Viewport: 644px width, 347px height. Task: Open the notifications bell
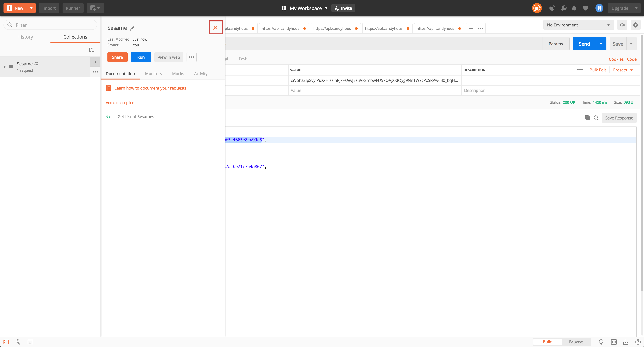point(574,8)
